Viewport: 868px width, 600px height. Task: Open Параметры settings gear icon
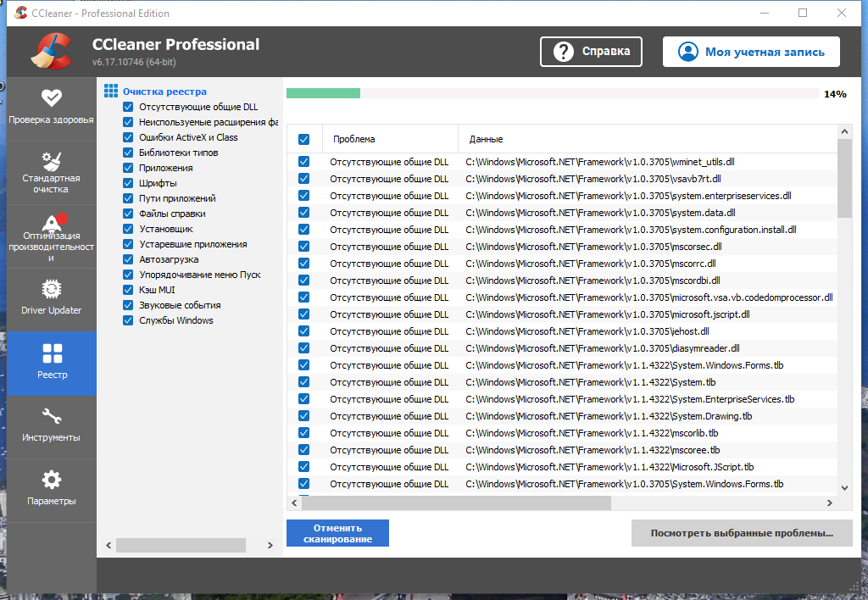pyautogui.click(x=52, y=480)
